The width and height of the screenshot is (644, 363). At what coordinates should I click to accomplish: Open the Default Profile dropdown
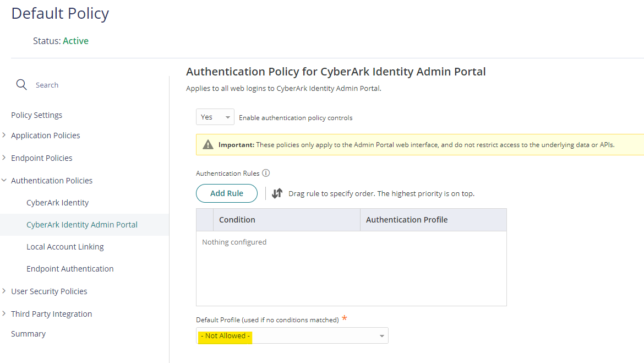pyautogui.click(x=292, y=336)
